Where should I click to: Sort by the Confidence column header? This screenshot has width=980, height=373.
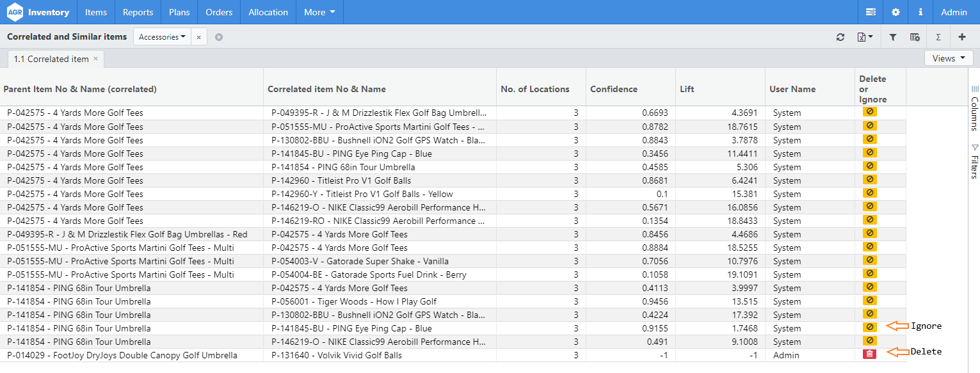coord(613,89)
